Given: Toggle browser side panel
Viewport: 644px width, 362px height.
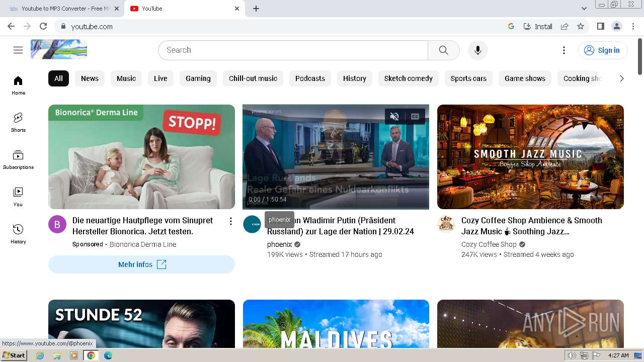Looking at the screenshot, I should (x=600, y=26).
